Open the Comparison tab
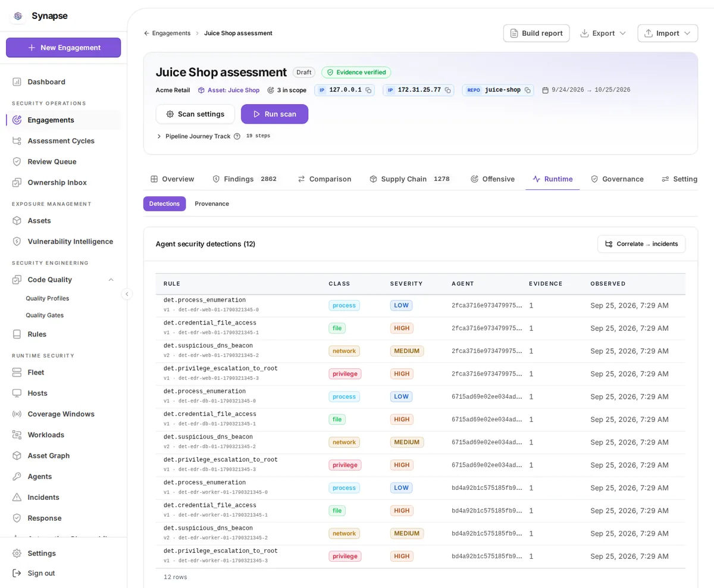 pyautogui.click(x=324, y=179)
